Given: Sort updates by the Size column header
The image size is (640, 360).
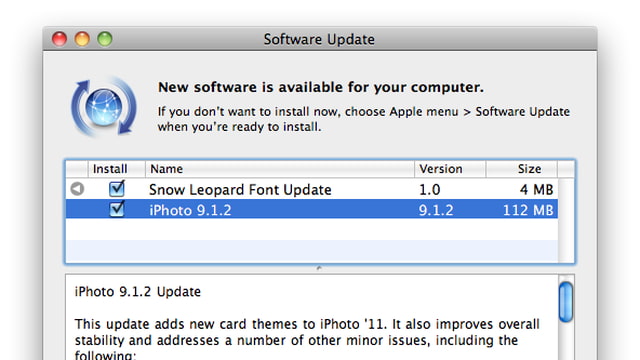Looking at the screenshot, I should point(522,169).
